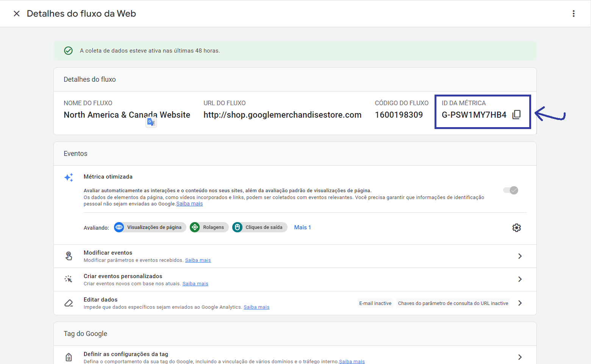Close the Detalhes do fluxo da Web panel

pyautogui.click(x=17, y=14)
